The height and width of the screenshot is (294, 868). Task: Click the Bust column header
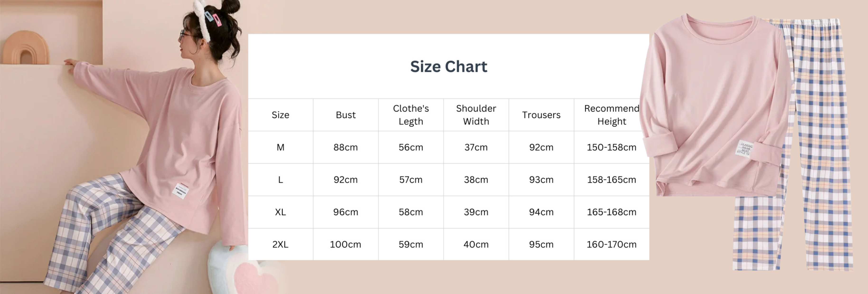345,115
